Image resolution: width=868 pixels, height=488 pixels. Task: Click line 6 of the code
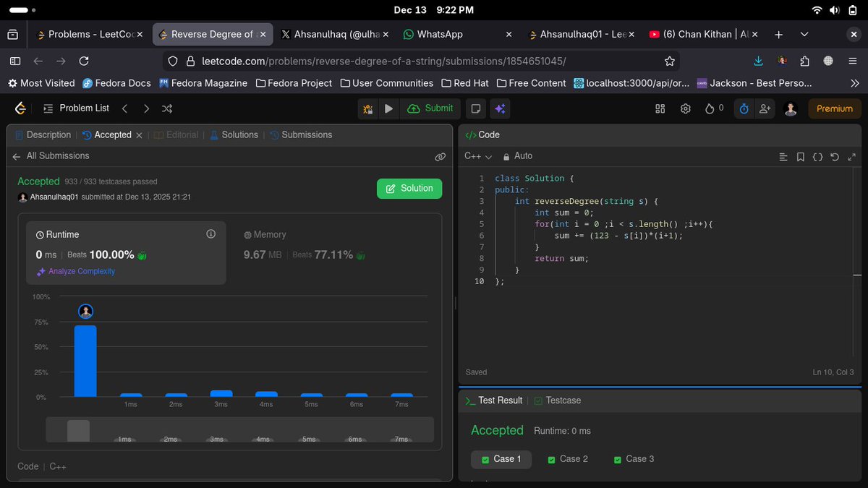pyautogui.click(x=618, y=236)
